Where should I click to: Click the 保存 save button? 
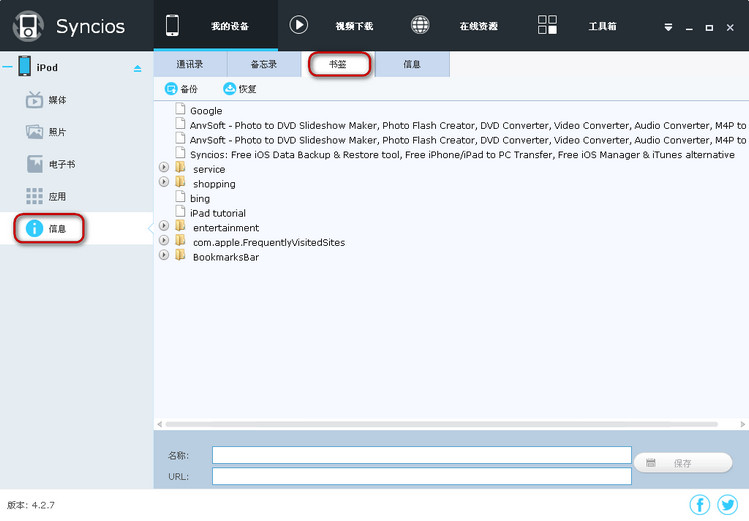click(x=683, y=463)
